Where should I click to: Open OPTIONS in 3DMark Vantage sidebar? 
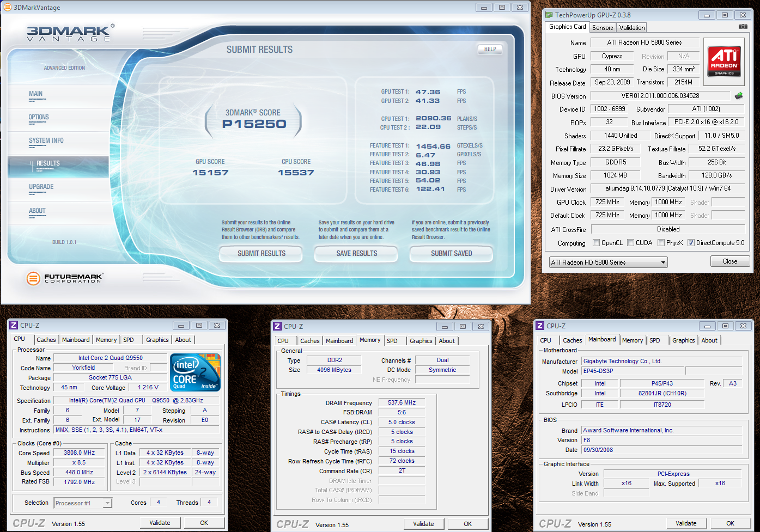click(39, 117)
